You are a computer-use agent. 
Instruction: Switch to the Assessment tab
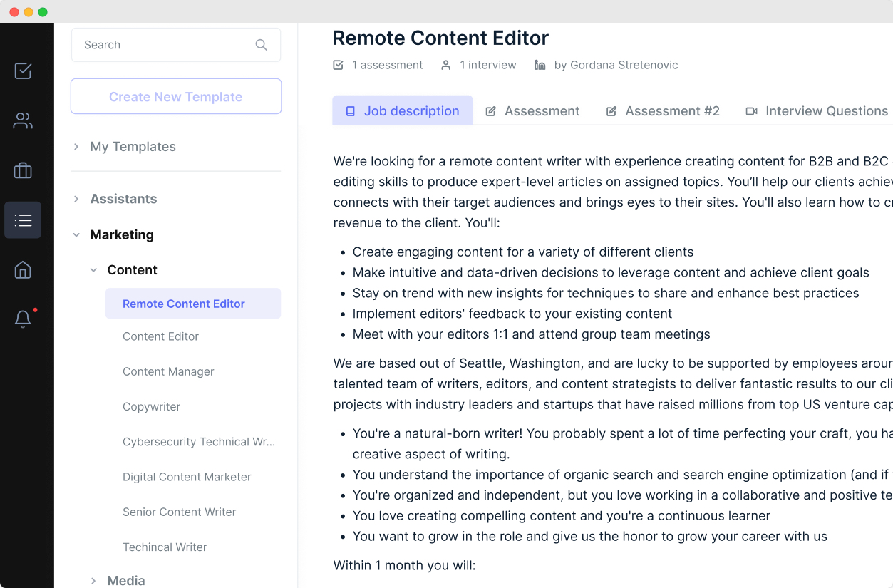532,111
